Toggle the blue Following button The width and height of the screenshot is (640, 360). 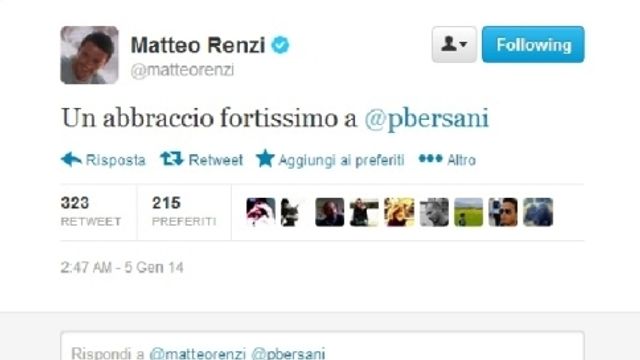coord(533,44)
